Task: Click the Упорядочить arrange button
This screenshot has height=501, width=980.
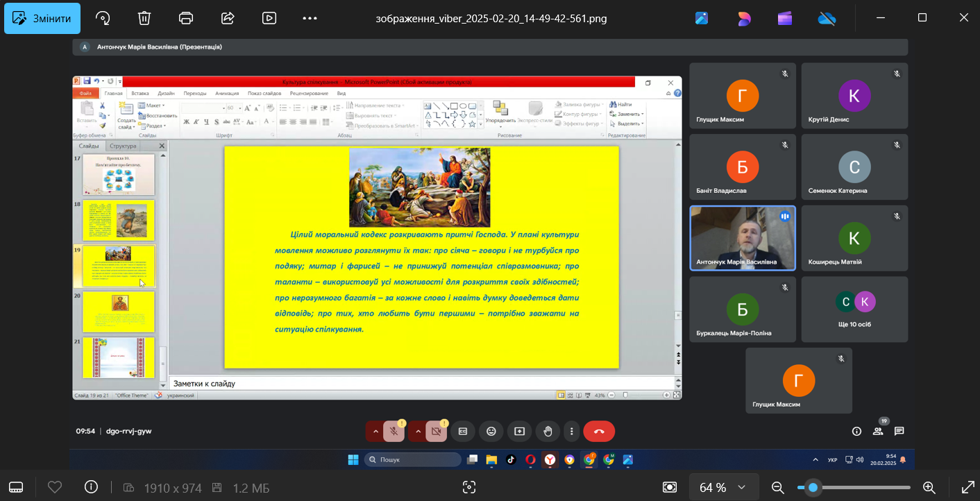Action: tap(500, 112)
